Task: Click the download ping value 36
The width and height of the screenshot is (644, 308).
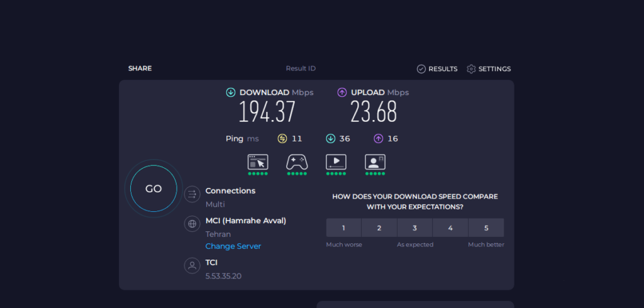Action: pos(345,139)
